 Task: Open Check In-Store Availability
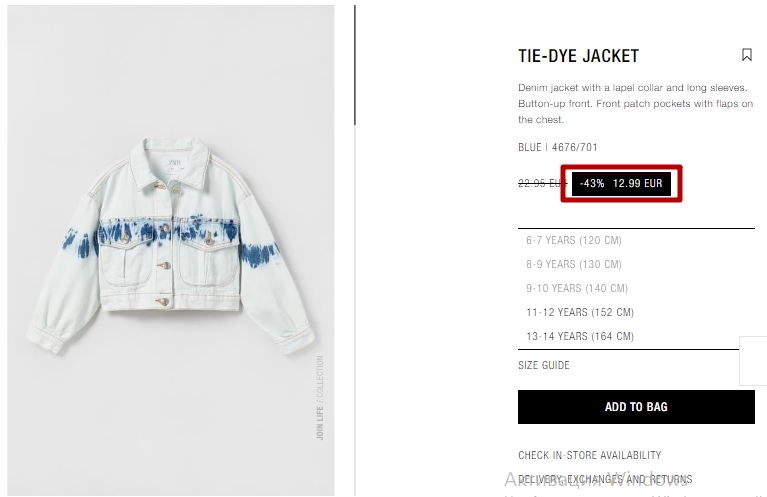[589, 455]
